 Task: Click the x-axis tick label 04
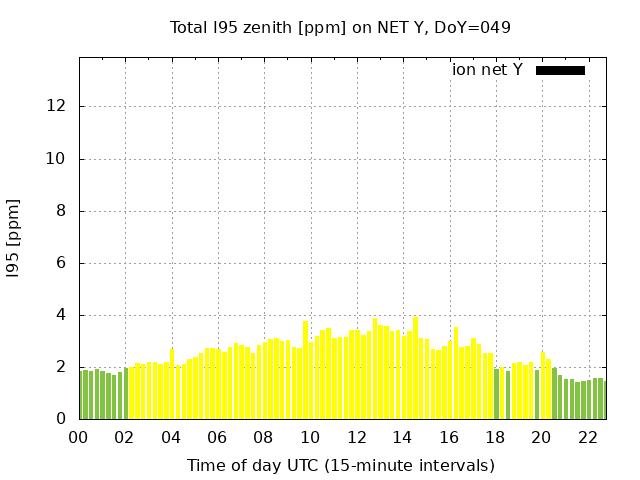(171, 437)
